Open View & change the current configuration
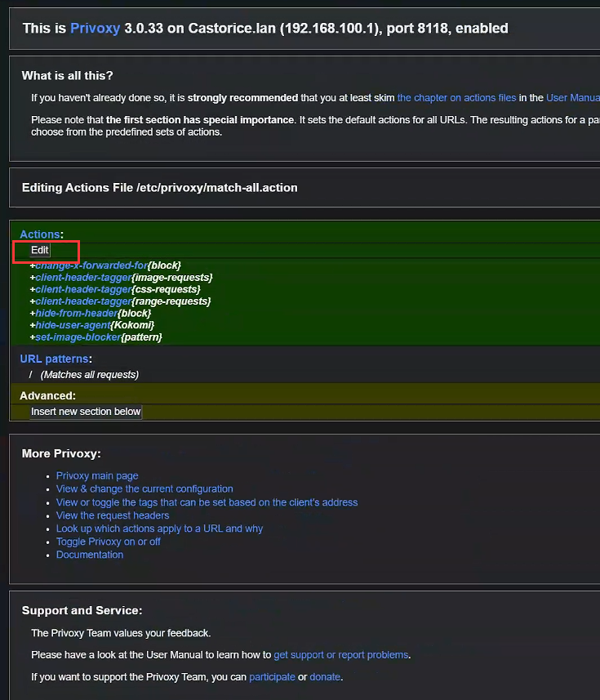This screenshot has width=600, height=700. pyautogui.click(x=144, y=489)
